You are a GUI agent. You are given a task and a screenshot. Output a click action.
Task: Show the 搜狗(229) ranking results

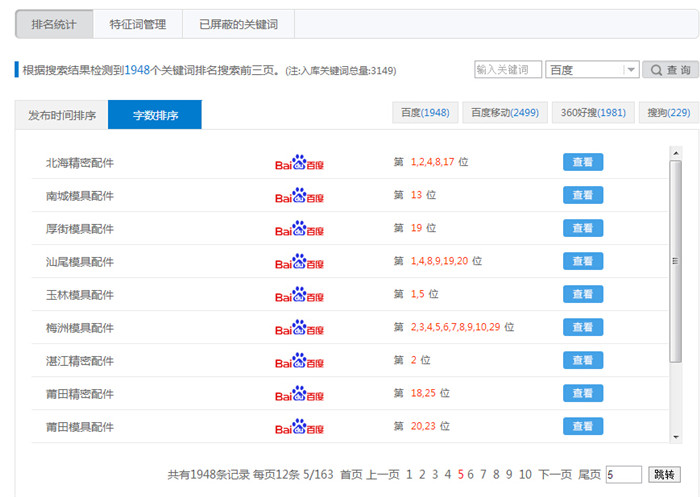(668, 113)
